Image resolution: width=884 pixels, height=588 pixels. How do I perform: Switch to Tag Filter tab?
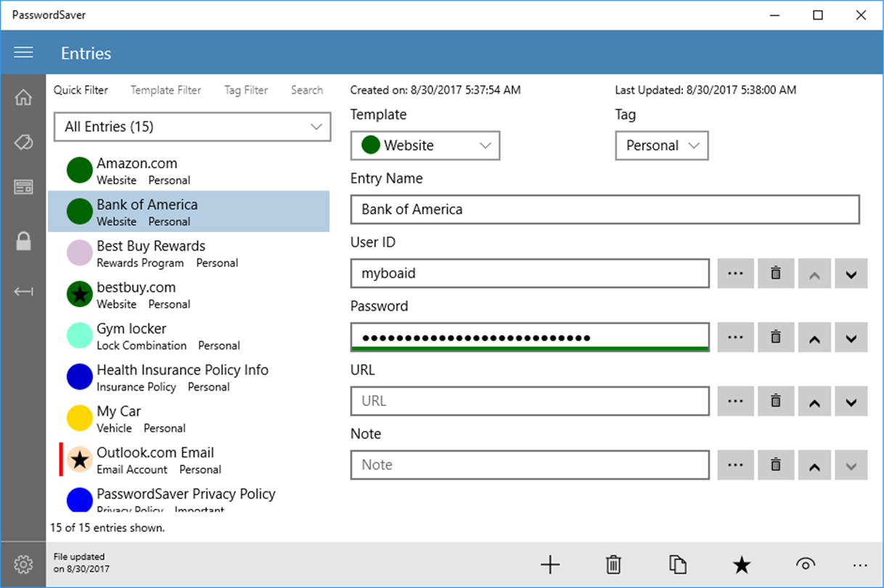tap(246, 90)
